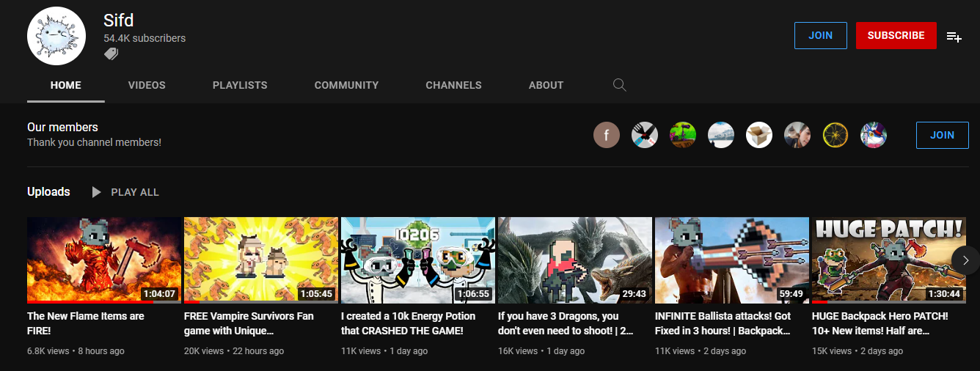980x371 pixels.
Task: Click title 'I created a 10k Energy Potion'
Action: [x=409, y=323]
